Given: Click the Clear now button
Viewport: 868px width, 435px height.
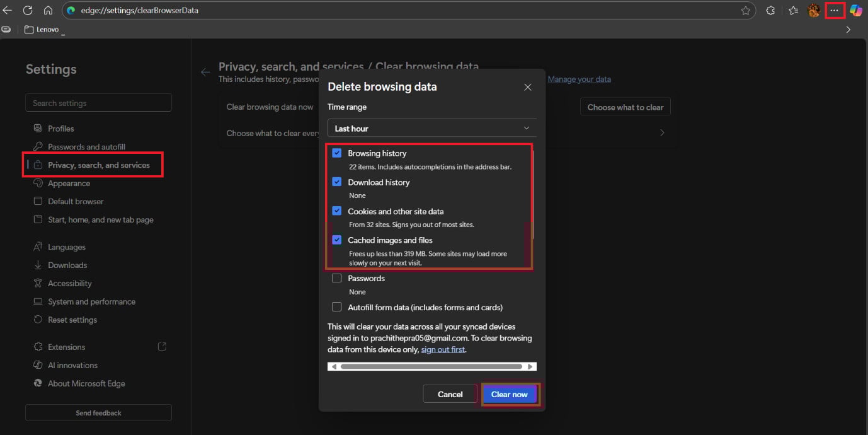Looking at the screenshot, I should (x=510, y=394).
